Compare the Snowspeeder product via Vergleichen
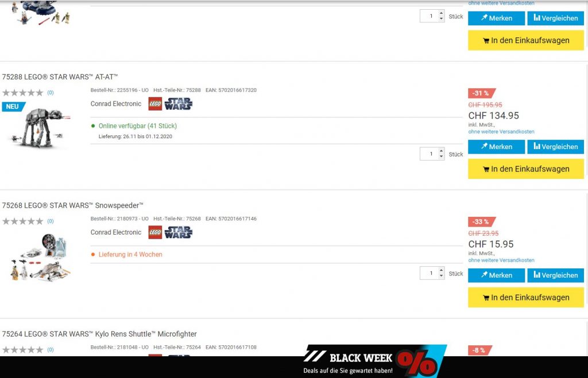588x378 pixels. (x=556, y=275)
